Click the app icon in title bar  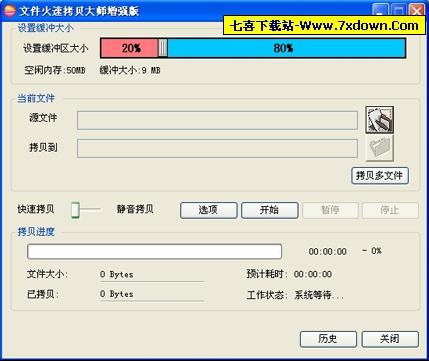point(9,11)
